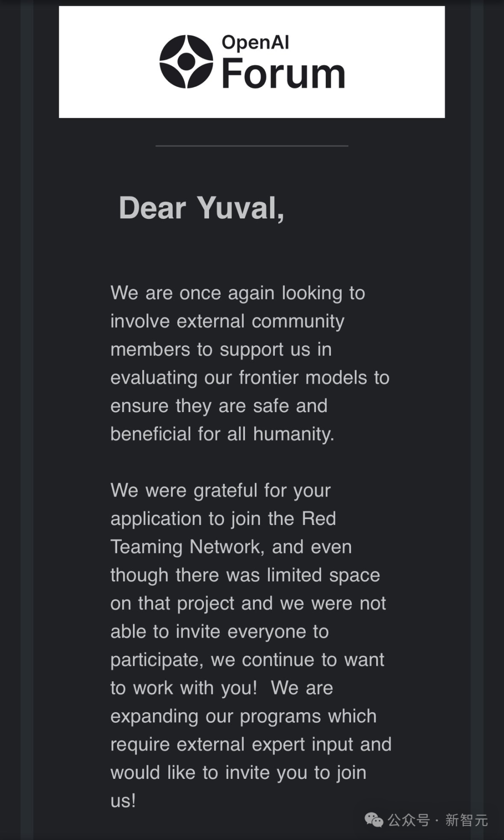
Task: Click the line "though there was limited space"
Action: 245,575
